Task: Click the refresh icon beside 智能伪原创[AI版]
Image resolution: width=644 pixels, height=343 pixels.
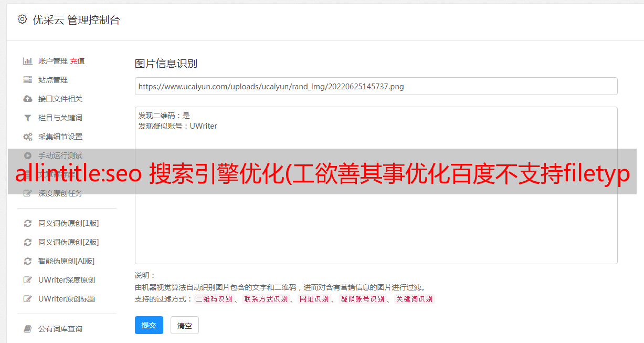Action: [x=28, y=261]
